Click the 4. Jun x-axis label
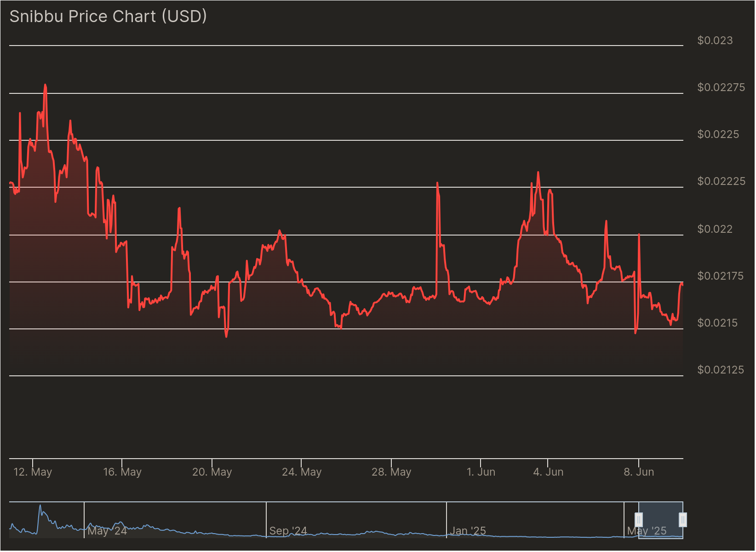 tap(548, 472)
